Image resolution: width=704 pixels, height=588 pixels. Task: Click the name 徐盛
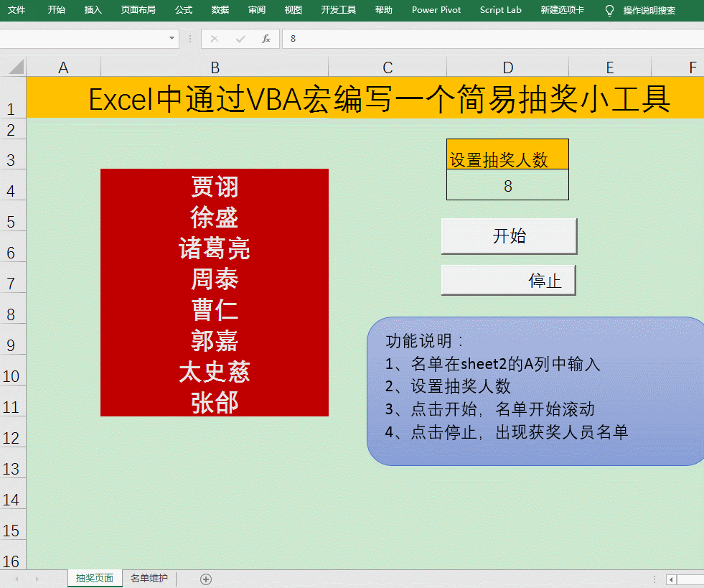pyautogui.click(x=215, y=218)
